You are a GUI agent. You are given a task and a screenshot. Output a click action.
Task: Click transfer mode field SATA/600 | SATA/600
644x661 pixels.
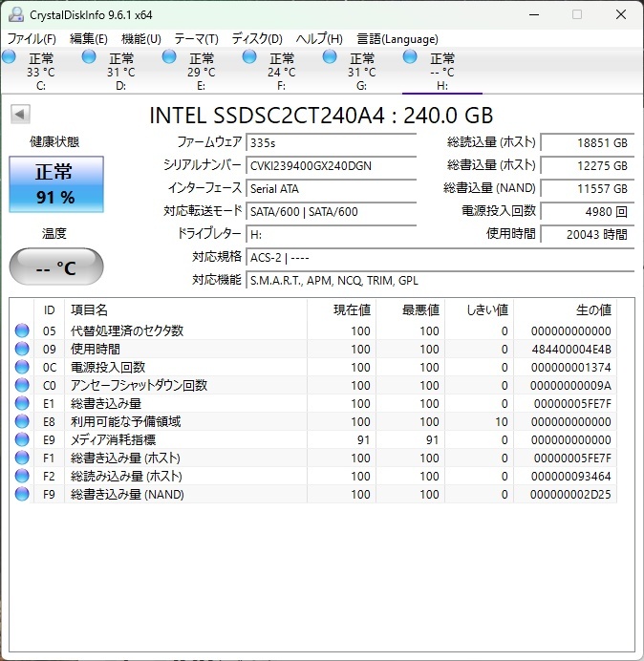[x=332, y=211]
